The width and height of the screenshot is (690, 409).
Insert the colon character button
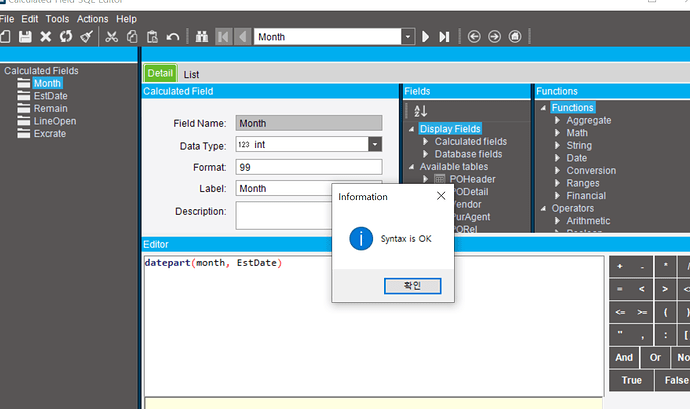[665, 335]
